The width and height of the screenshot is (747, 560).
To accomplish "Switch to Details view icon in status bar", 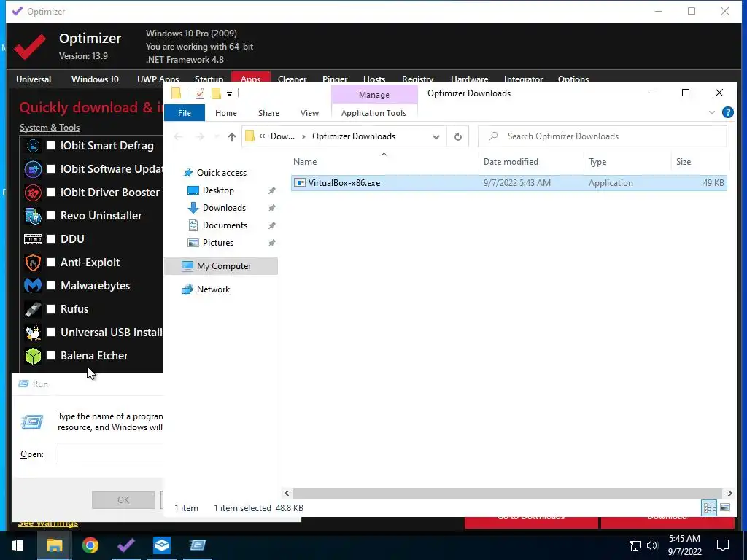I will pyautogui.click(x=709, y=507).
